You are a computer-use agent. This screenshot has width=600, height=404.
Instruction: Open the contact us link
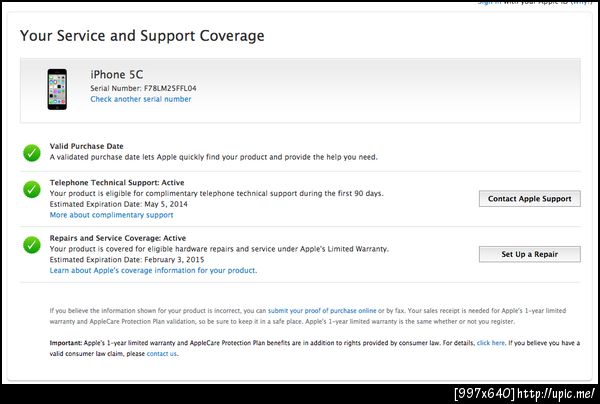click(161, 354)
